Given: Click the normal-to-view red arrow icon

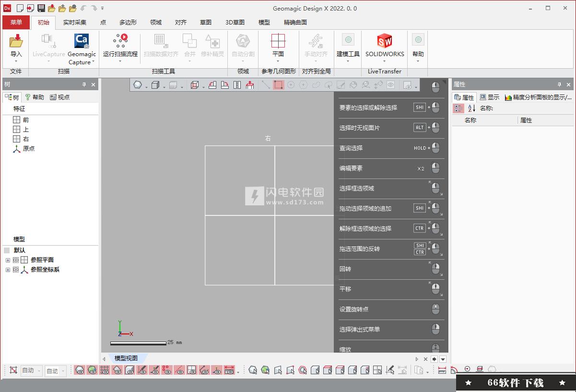Looking at the screenshot, I should (250, 85).
